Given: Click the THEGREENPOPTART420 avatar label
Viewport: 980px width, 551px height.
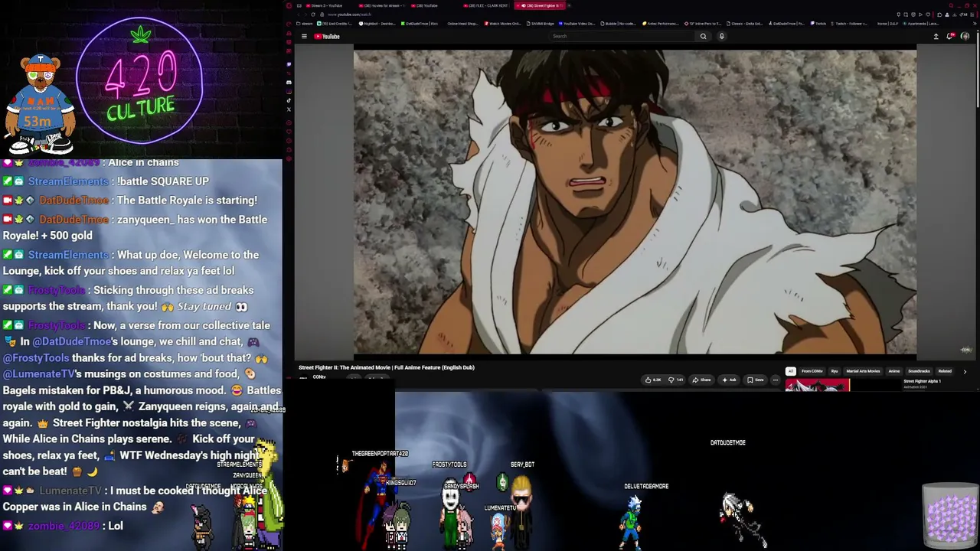Looking at the screenshot, I should click(x=380, y=454).
